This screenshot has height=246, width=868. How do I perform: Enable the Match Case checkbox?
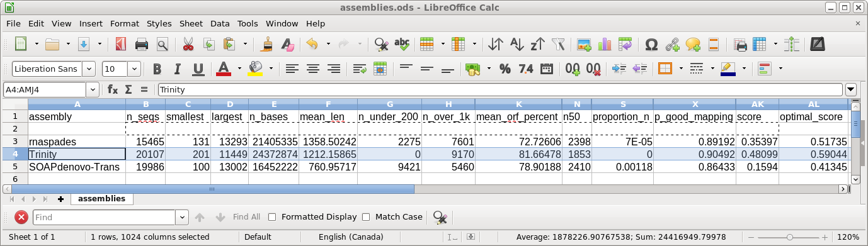coord(366,217)
